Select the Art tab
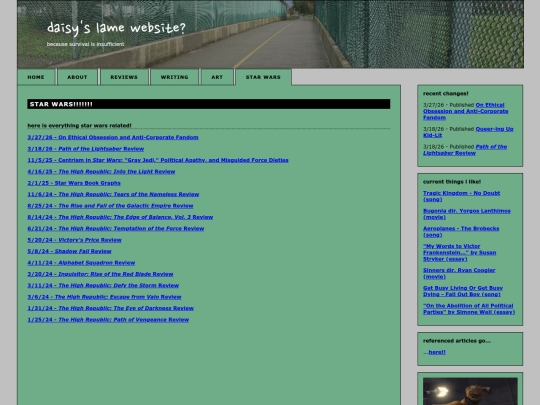This screenshot has height=405, width=540. click(x=217, y=77)
